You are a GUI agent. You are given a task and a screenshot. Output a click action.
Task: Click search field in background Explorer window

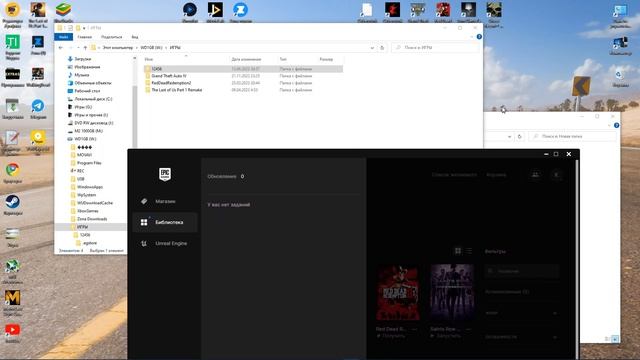(x=572, y=136)
